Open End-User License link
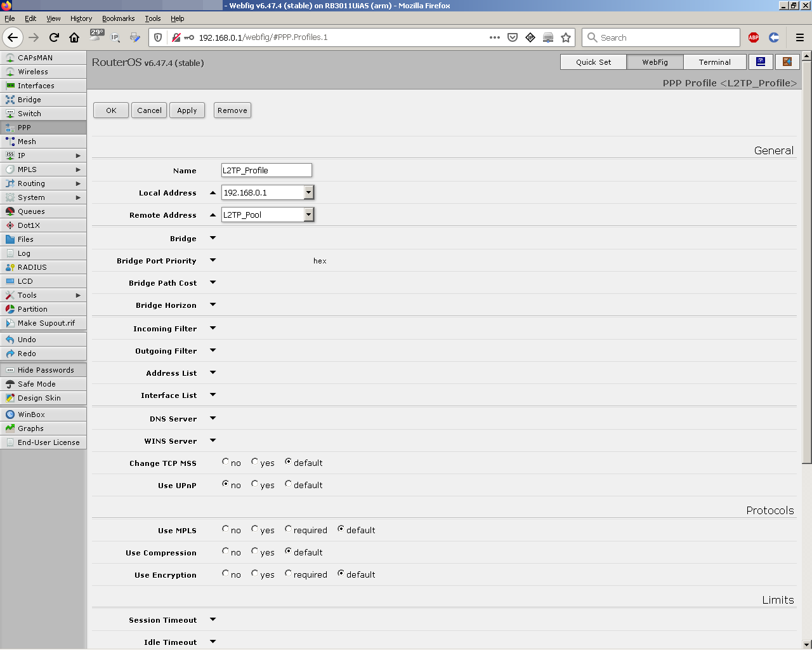Viewport: 812px width, 650px height. click(x=43, y=442)
